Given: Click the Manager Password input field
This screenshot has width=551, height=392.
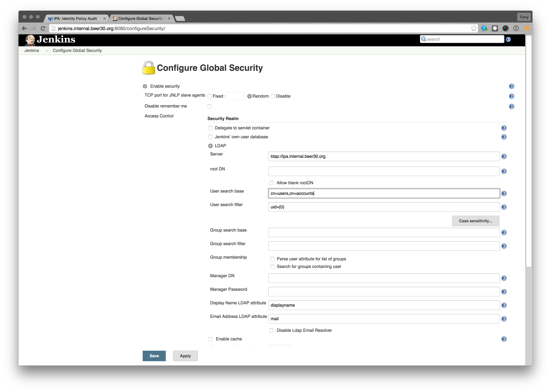Looking at the screenshot, I should (x=384, y=292).
